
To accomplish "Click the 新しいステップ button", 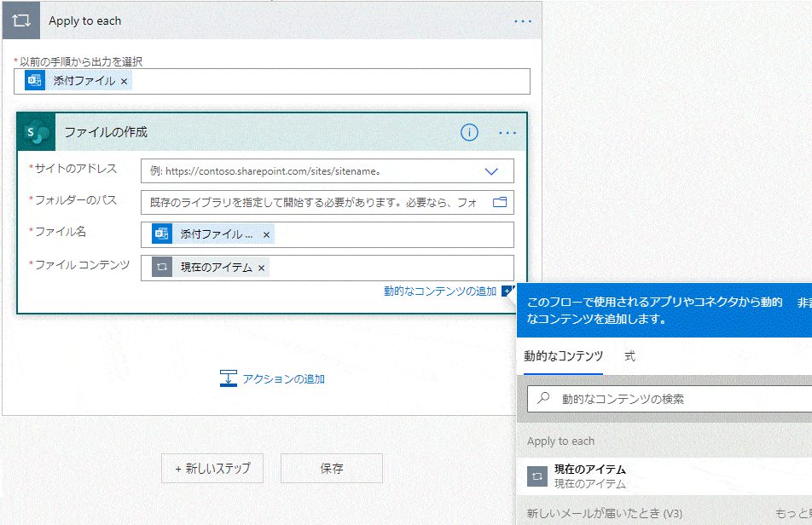I will [212, 468].
